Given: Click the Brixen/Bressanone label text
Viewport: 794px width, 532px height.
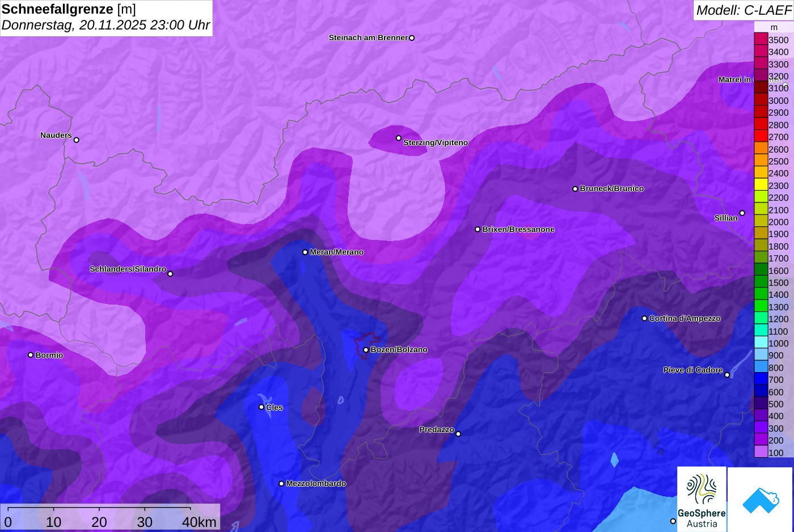Looking at the screenshot, I should coord(518,229).
